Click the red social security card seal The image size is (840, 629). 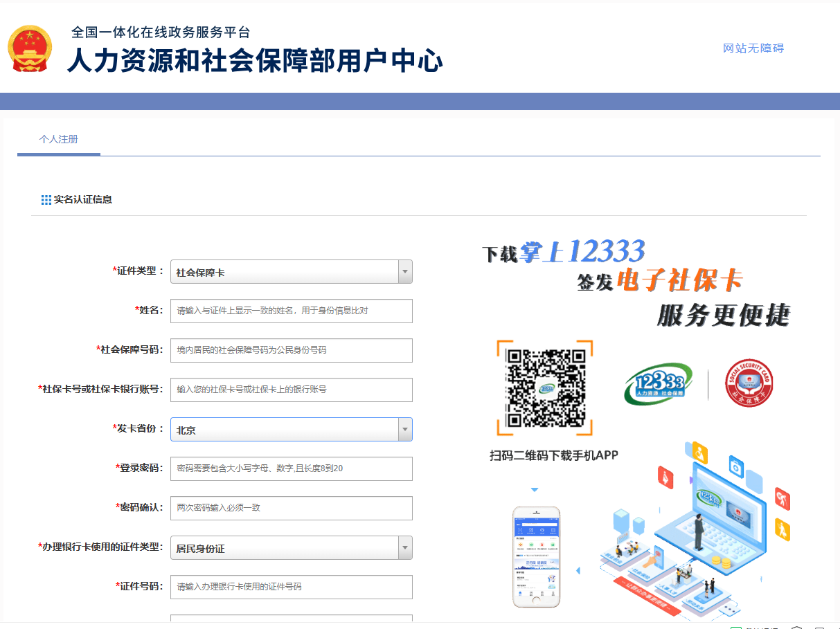click(x=749, y=383)
